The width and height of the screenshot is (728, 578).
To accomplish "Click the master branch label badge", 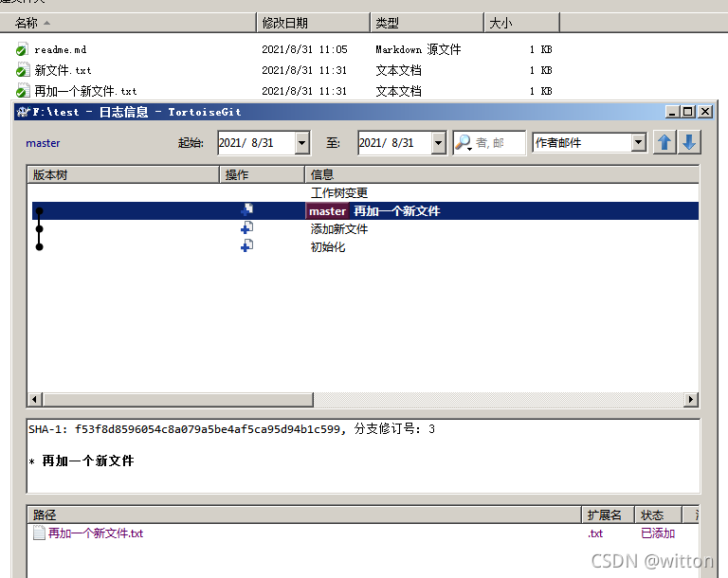I will 327,211.
